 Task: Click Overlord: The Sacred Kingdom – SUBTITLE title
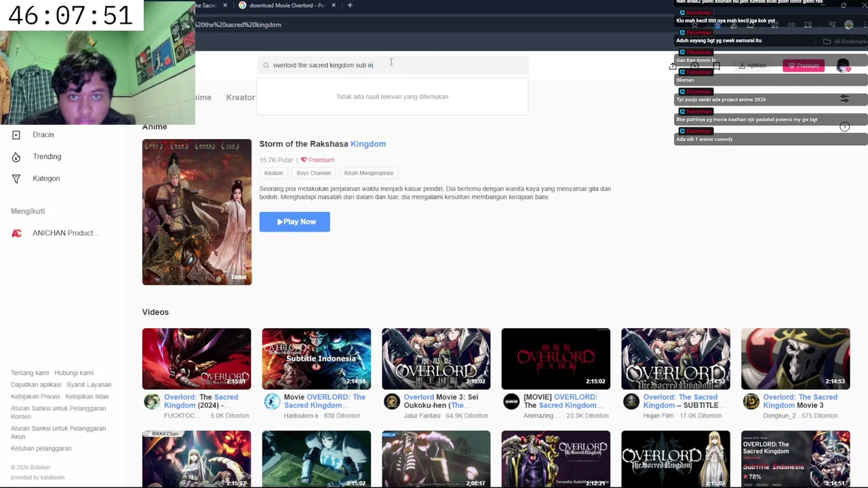681,401
